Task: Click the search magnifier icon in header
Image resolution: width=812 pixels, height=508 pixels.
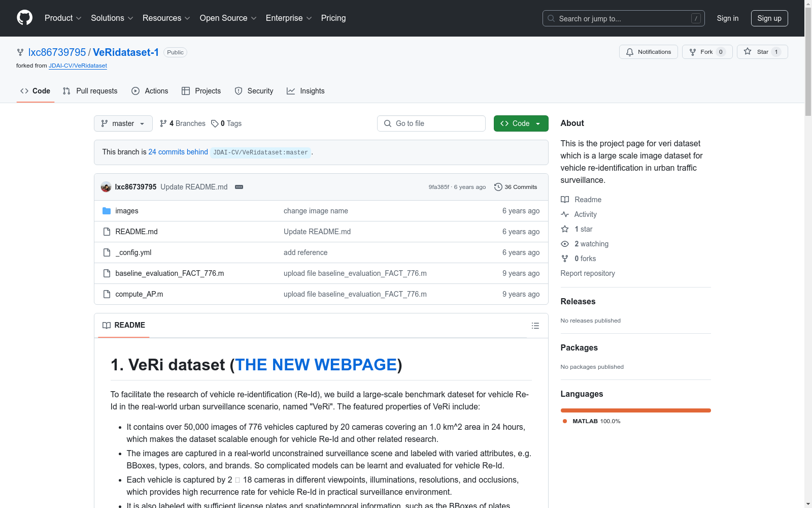Action: click(x=551, y=18)
